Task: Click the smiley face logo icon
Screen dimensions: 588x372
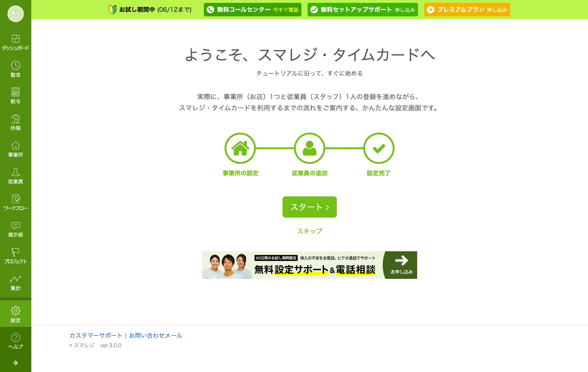Action: pyautogui.click(x=16, y=14)
